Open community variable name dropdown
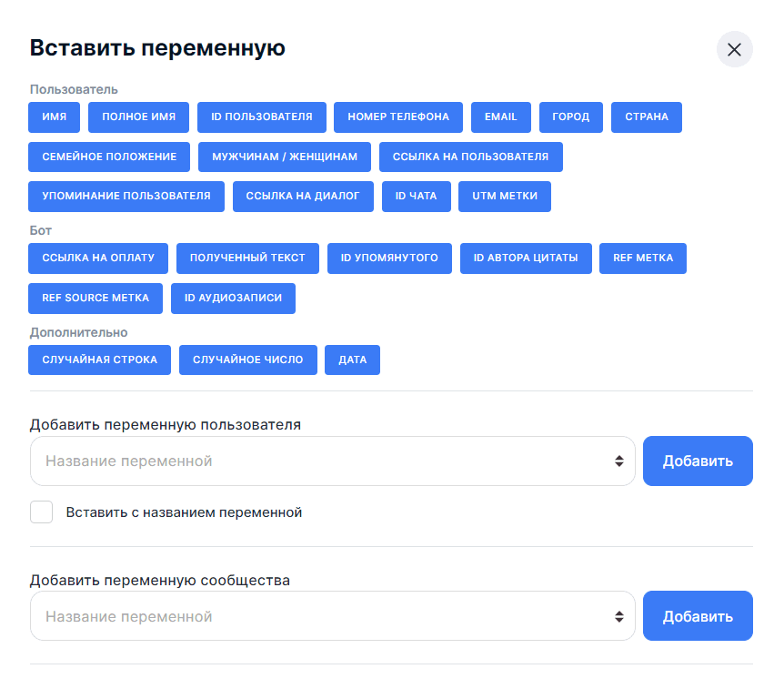Viewport: 784px width, 689px height. 332,616
